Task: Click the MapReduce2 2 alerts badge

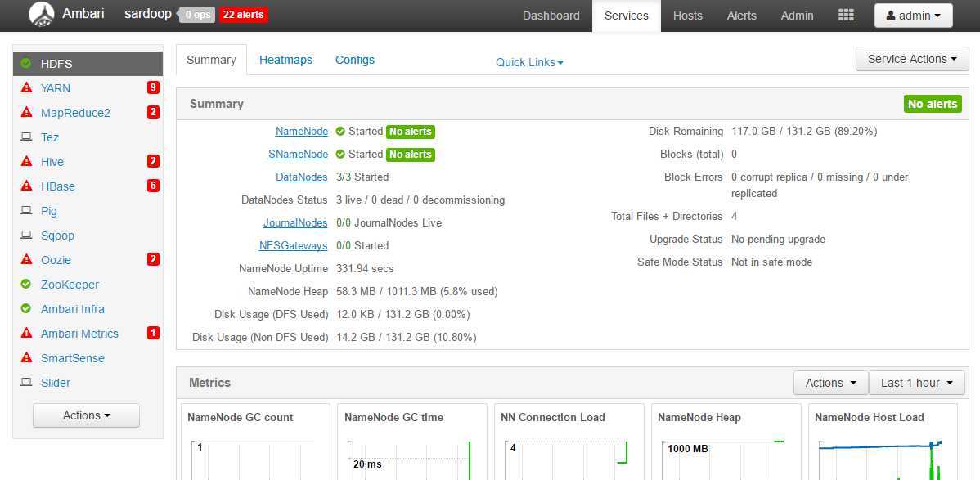Action: click(x=153, y=112)
